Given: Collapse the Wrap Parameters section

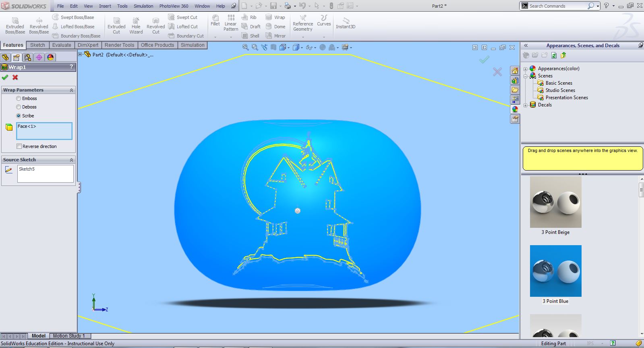Looking at the screenshot, I should click(x=72, y=90).
